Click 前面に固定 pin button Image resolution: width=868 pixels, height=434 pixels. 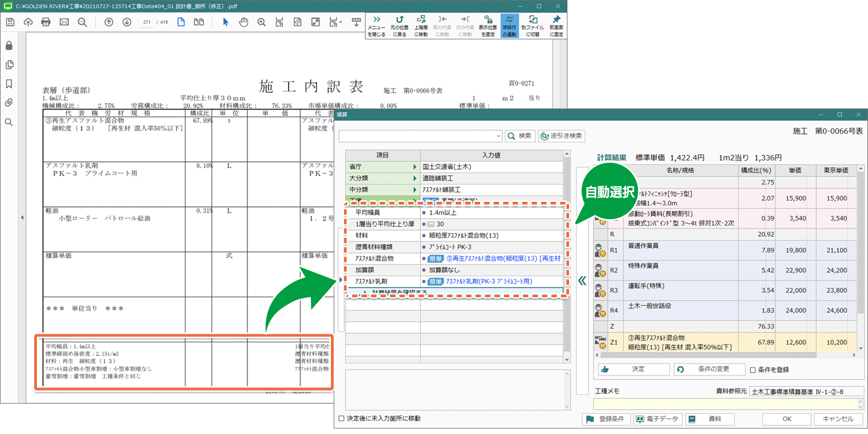point(556,26)
